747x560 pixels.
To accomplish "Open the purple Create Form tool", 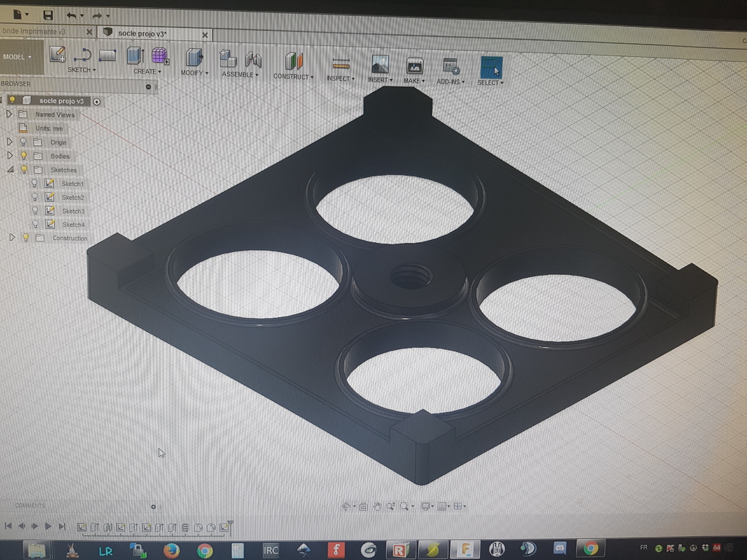I will tap(160, 56).
